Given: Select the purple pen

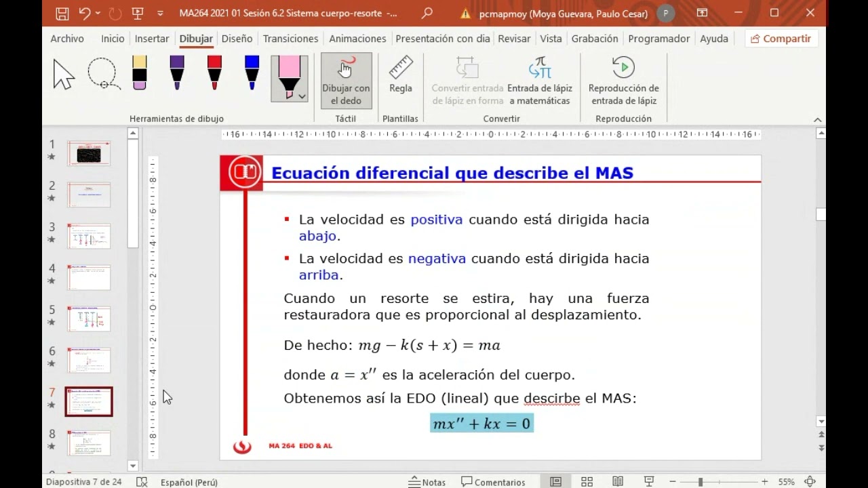Looking at the screenshot, I should (177, 73).
